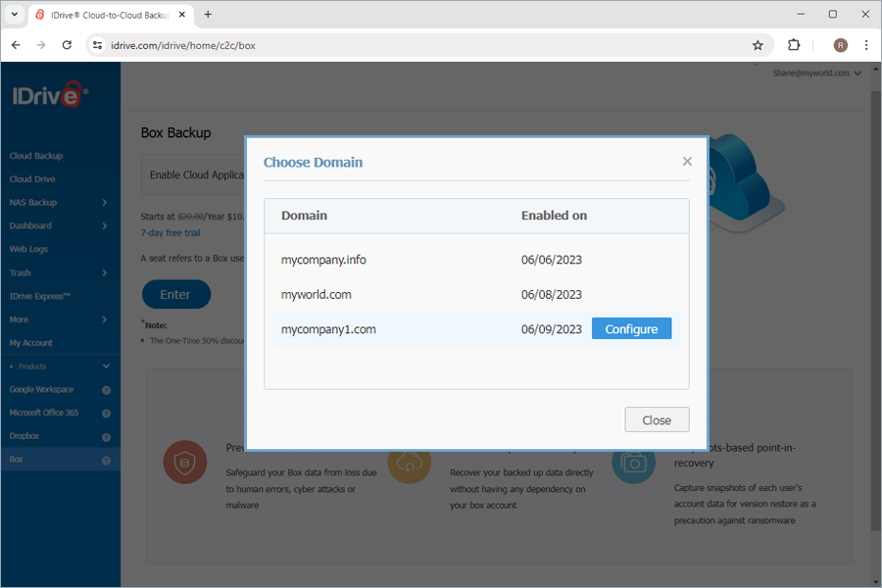Open IDrive Express in sidebar
The image size is (882, 588).
pos(40,296)
